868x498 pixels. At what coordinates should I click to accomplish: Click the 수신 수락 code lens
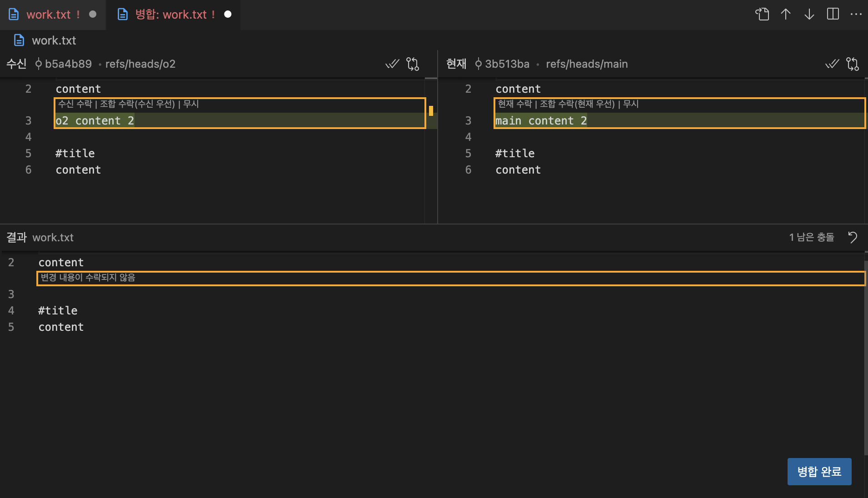(75, 104)
